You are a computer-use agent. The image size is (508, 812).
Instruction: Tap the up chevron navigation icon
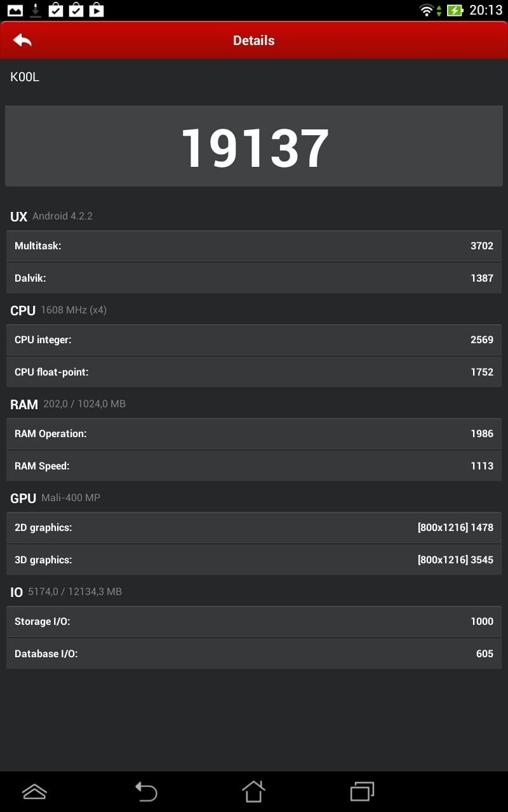(x=34, y=791)
